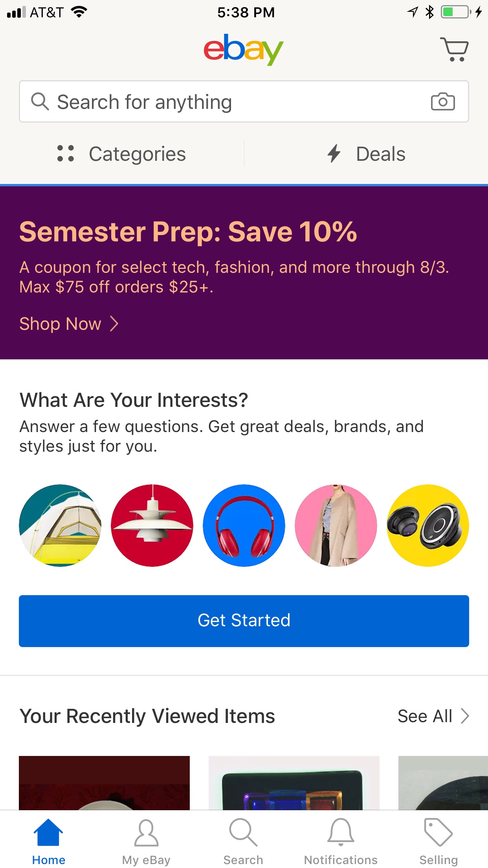488x868 pixels.
Task: Open the Categories menu
Action: coord(122,154)
